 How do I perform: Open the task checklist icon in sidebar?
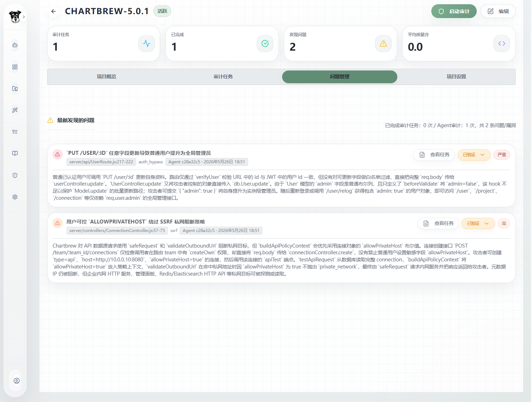coord(15,132)
